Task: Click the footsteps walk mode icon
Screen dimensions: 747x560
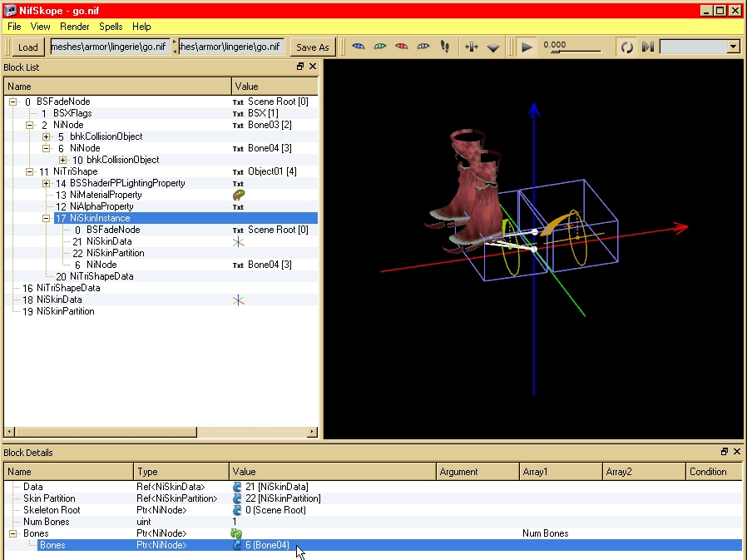Action: pos(444,47)
